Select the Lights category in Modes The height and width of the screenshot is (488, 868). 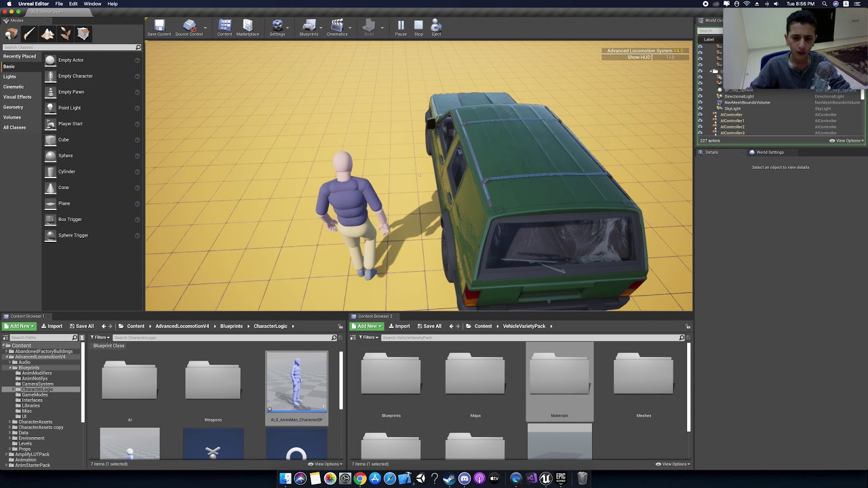pos(20,77)
